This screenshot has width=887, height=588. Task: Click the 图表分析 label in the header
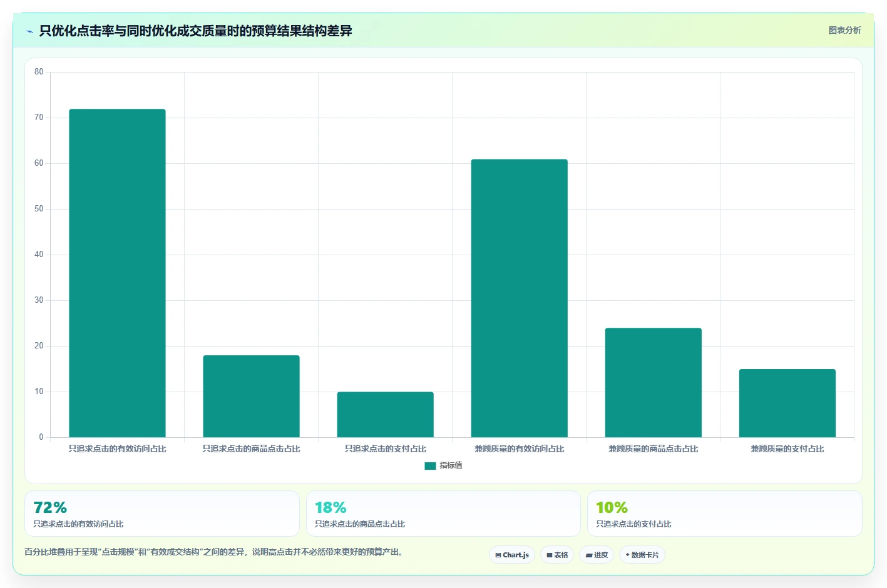(x=844, y=30)
